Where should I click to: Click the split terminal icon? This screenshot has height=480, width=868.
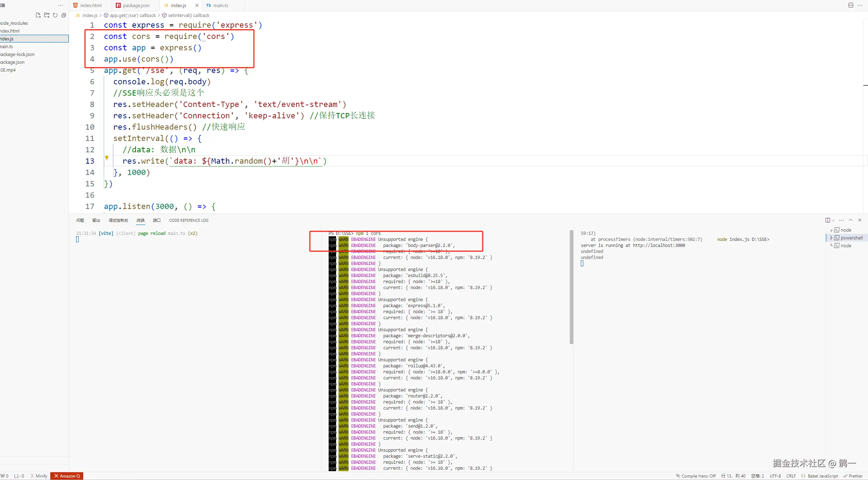[x=828, y=220]
